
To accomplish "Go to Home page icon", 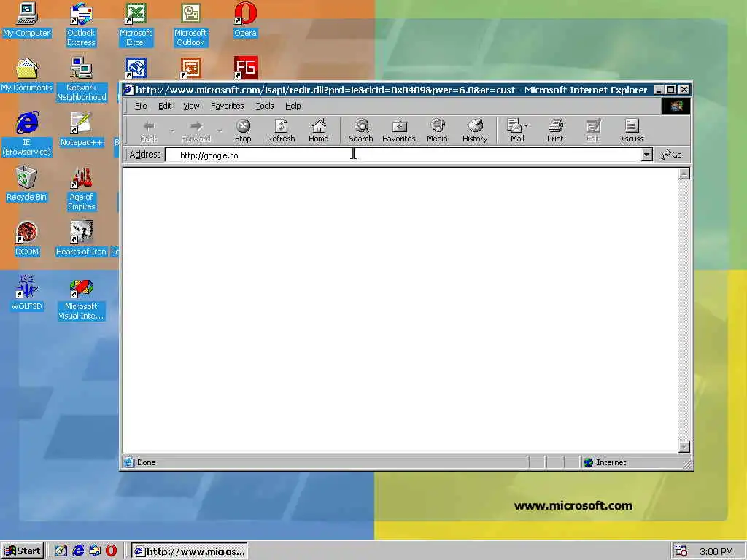I will 319,131.
